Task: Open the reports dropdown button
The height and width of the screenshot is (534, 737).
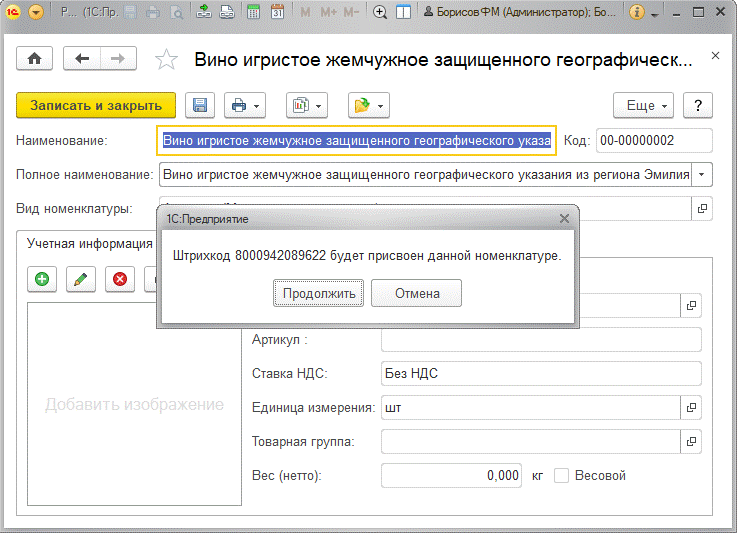Action: coord(307,105)
